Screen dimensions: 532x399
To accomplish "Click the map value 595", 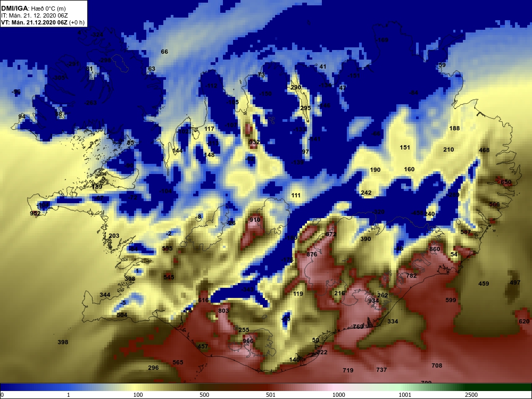I will (x=167, y=248).
